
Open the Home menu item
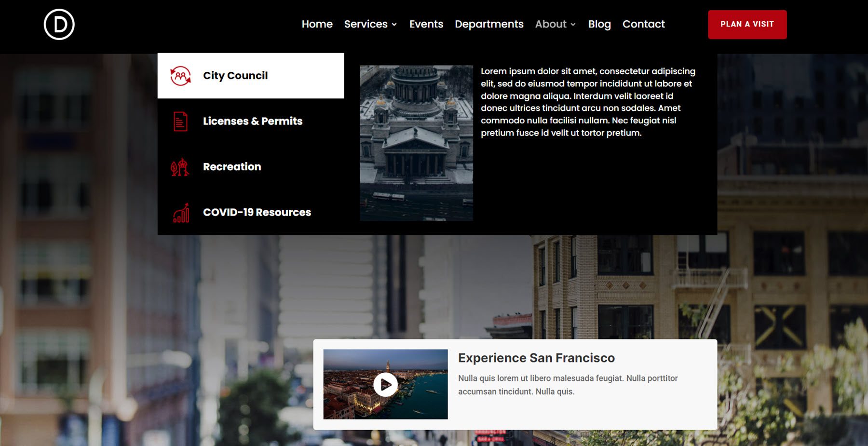click(317, 24)
